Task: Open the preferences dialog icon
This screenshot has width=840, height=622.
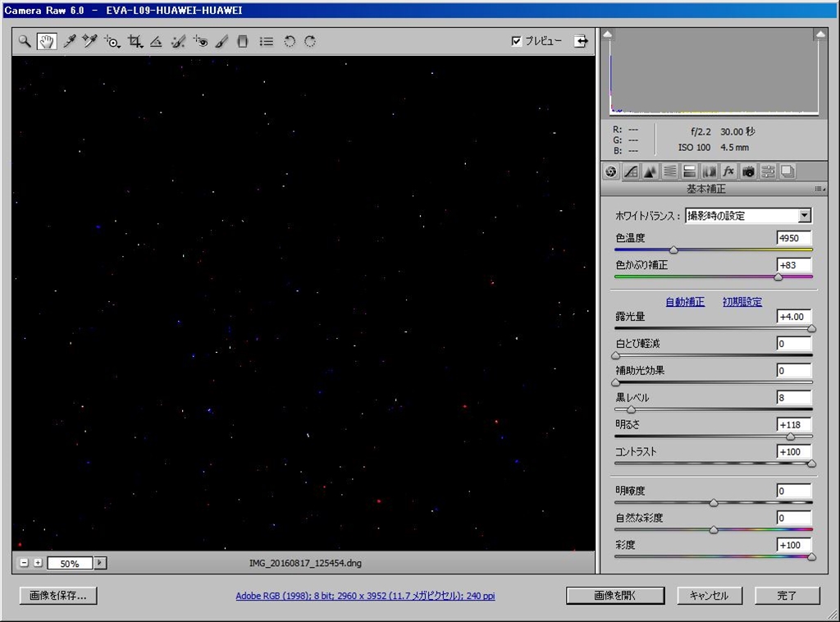Action: (x=267, y=41)
